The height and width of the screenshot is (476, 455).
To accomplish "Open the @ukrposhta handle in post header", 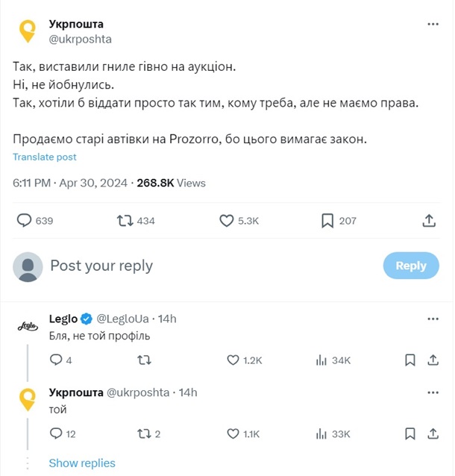I will (80, 39).
